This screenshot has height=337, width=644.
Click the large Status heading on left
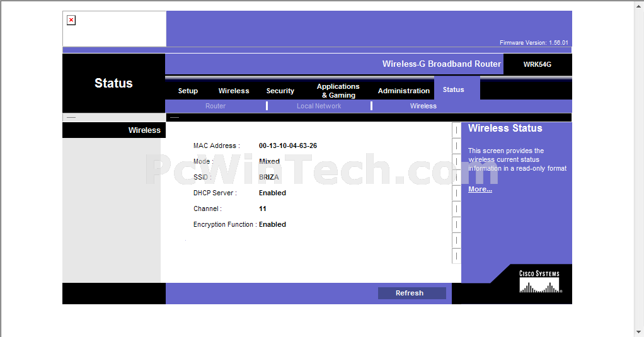(113, 83)
